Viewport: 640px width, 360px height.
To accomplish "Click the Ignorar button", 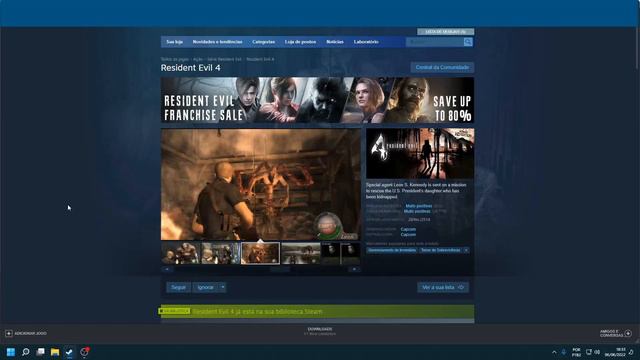I will [206, 287].
